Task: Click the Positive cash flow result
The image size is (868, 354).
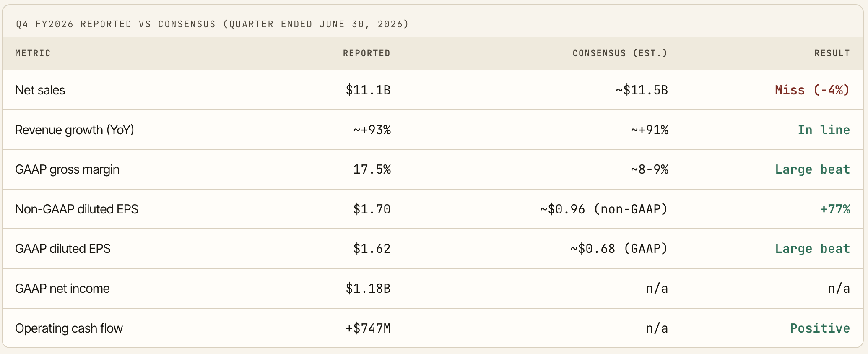Action: pyautogui.click(x=820, y=328)
